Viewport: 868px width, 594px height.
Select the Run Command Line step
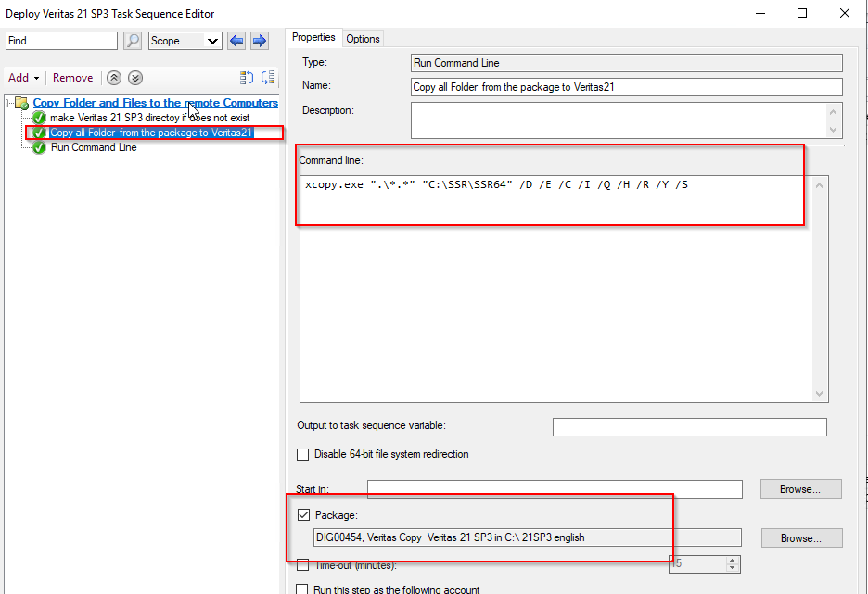click(94, 147)
